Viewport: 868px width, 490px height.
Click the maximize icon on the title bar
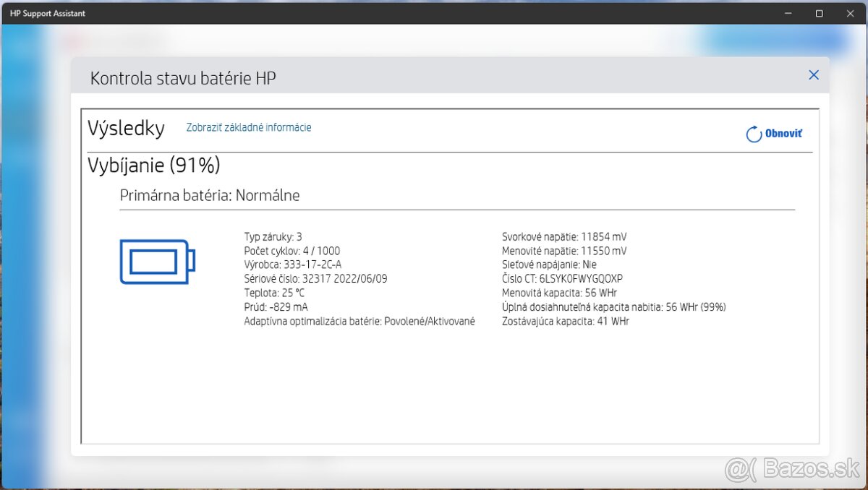(x=819, y=13)
